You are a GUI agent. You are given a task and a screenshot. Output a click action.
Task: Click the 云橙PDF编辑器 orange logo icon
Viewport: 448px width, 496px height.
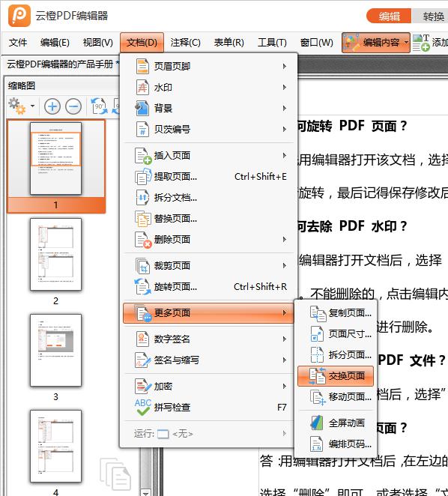coord(19,16)
